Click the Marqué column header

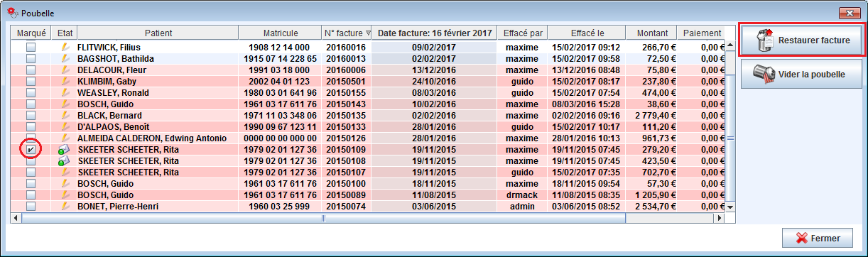tap(31, 33)
